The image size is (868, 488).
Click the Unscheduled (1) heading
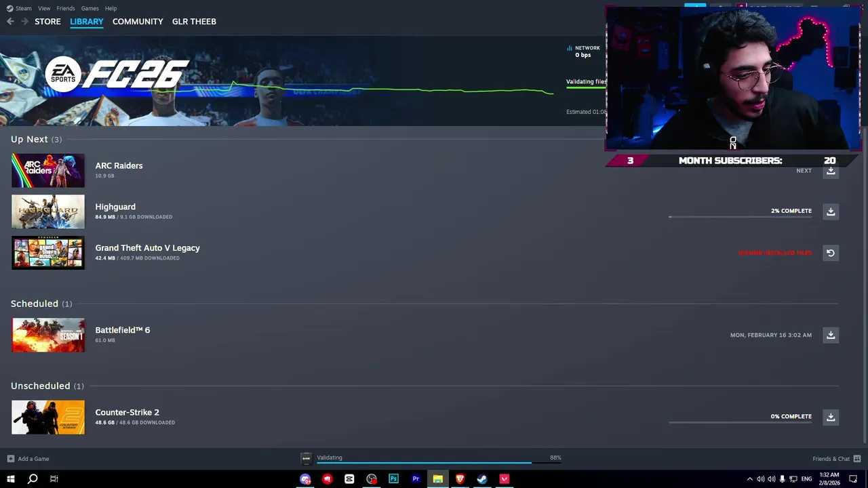click(x=47, y=386)
